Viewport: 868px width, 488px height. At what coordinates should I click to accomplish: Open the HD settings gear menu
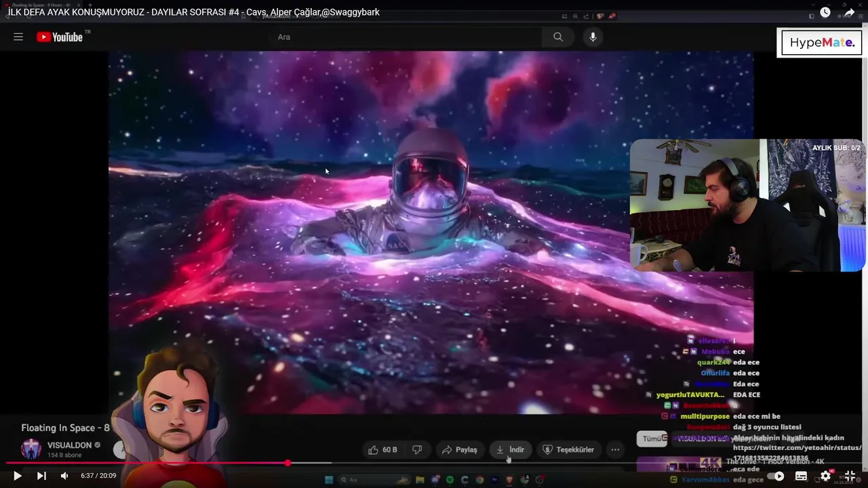coord(825,476)
